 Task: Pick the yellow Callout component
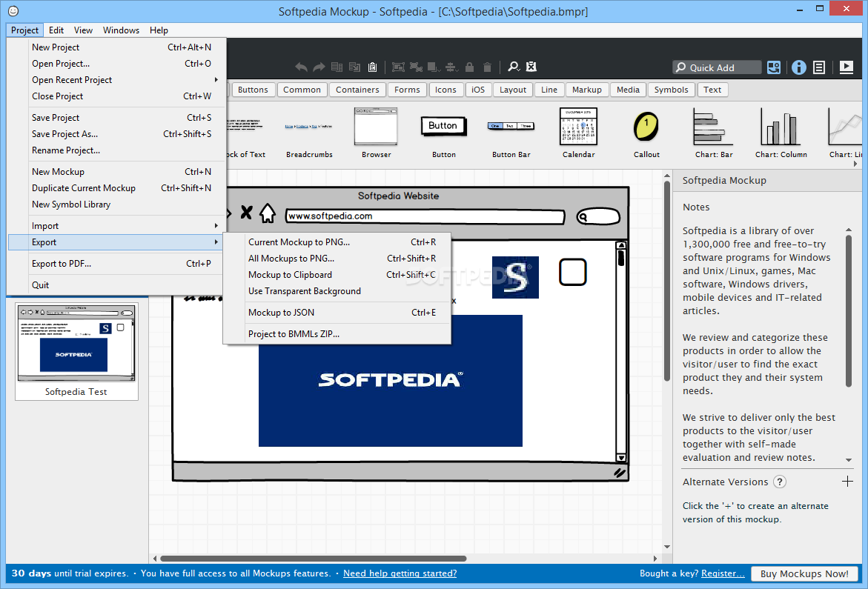point(646,133)
